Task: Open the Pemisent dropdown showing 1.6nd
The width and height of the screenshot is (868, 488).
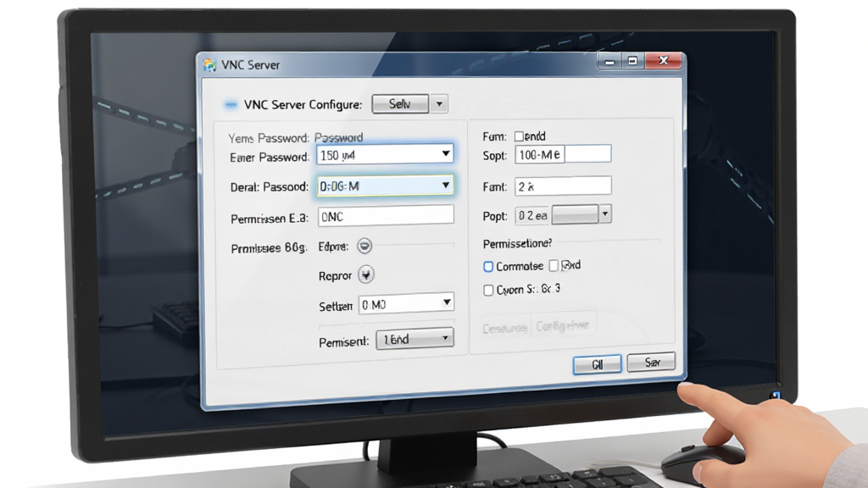Action: 415,339
